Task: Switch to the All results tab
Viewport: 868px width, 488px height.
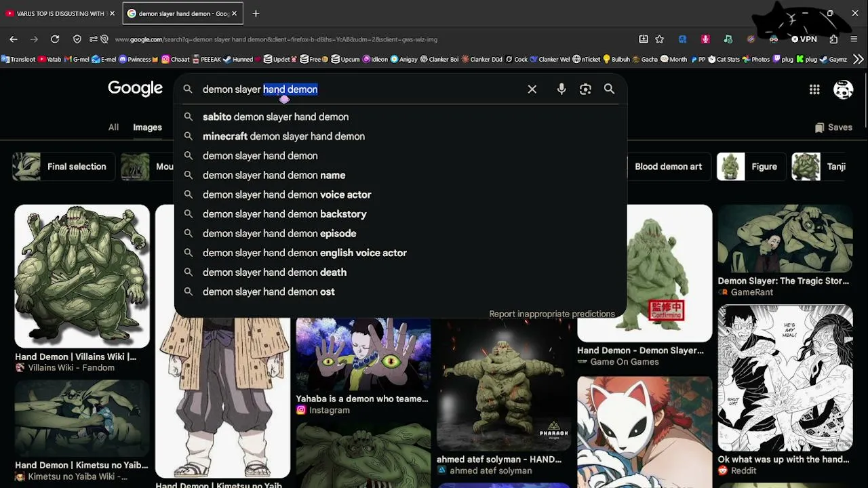Action: [x=113, y=127]
